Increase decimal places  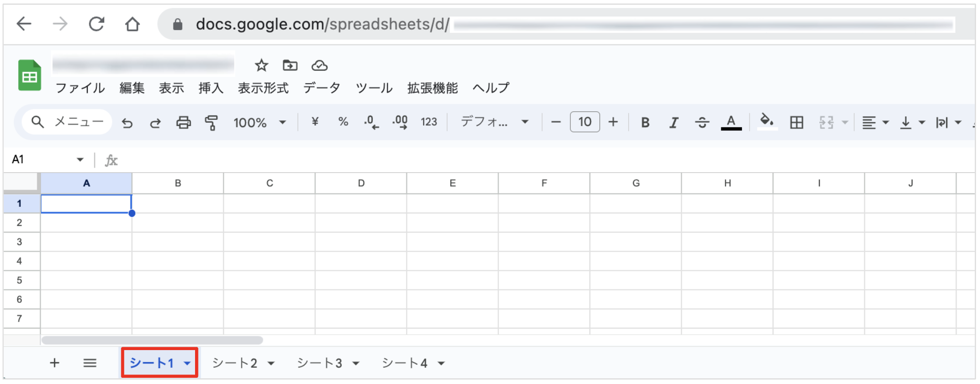[400, 122]
